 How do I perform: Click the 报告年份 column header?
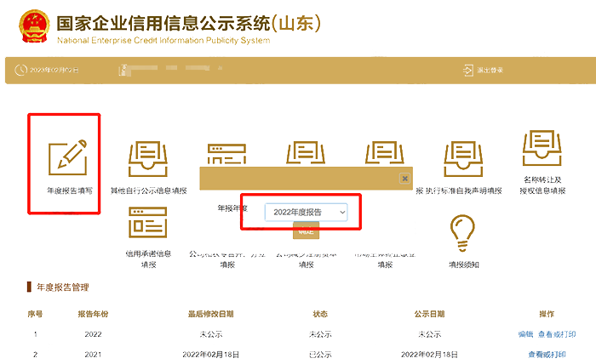click(x=93, y=314)
